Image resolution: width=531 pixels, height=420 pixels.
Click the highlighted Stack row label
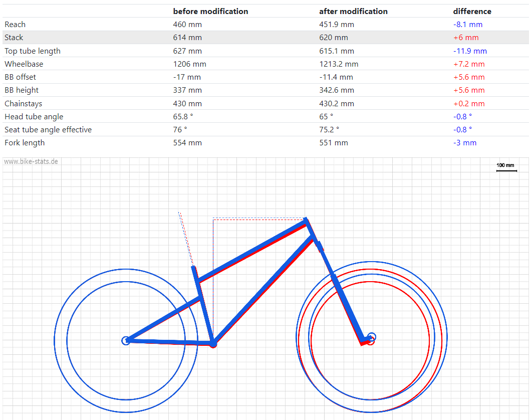(x=14, y=38)
